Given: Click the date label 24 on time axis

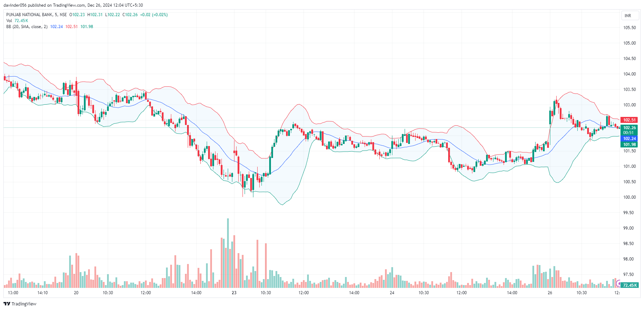Looking at the screenshot, I should (x=392, y=293).
